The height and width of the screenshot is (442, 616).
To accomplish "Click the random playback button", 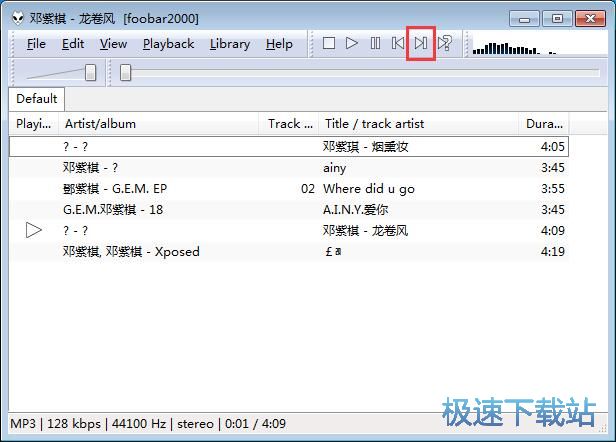I will pyautogui.click(x=445, y=43).
